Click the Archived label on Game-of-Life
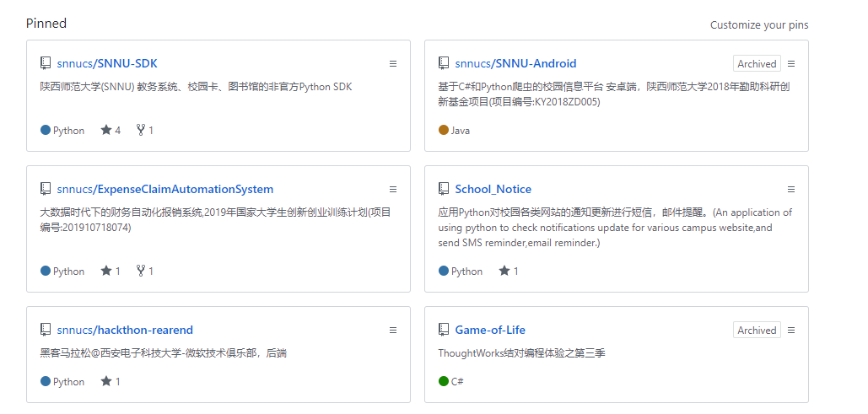 click(757, 331)
